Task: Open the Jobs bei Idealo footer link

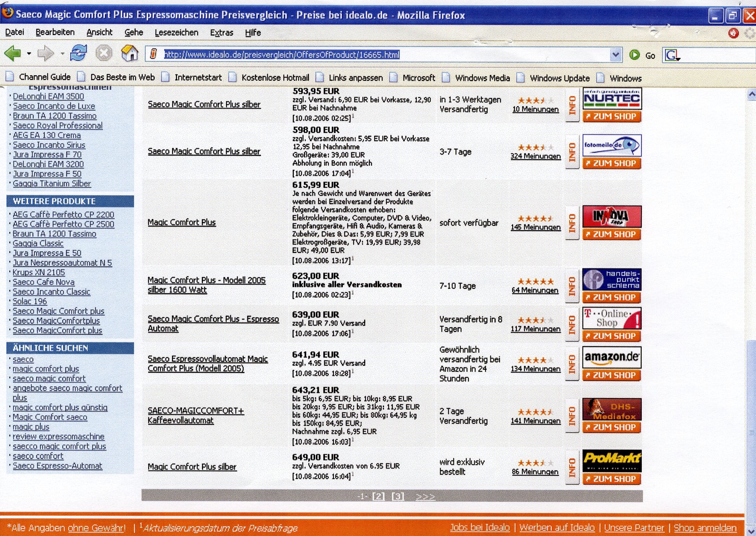Action: tap(480, 527)
